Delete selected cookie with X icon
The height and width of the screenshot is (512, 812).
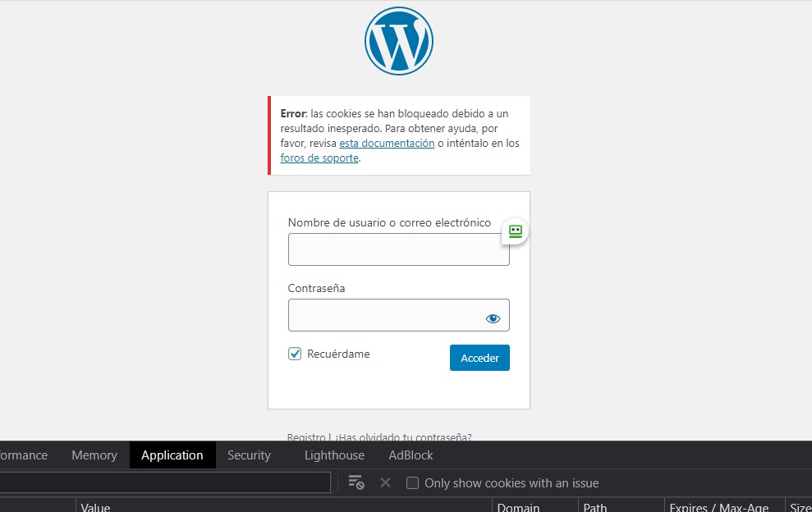[385, 482]
